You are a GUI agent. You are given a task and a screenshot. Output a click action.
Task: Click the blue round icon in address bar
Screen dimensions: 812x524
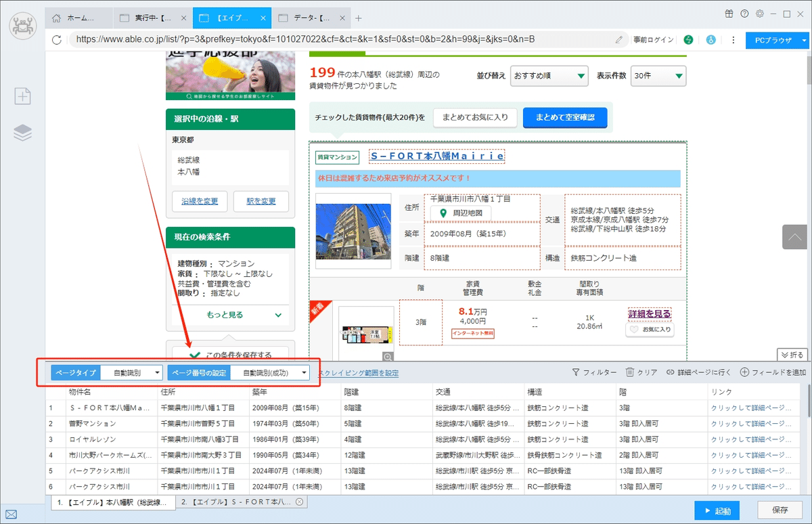pyautogui.click(x=711, y=40)
